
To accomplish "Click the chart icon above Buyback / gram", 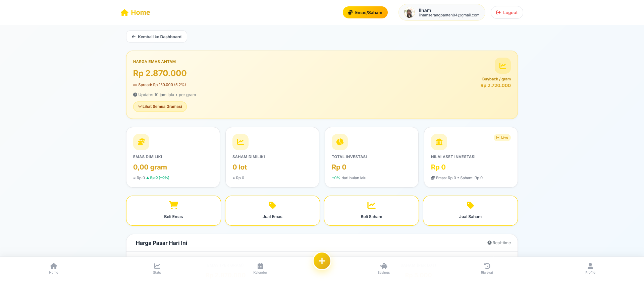I will coord(502,66).
